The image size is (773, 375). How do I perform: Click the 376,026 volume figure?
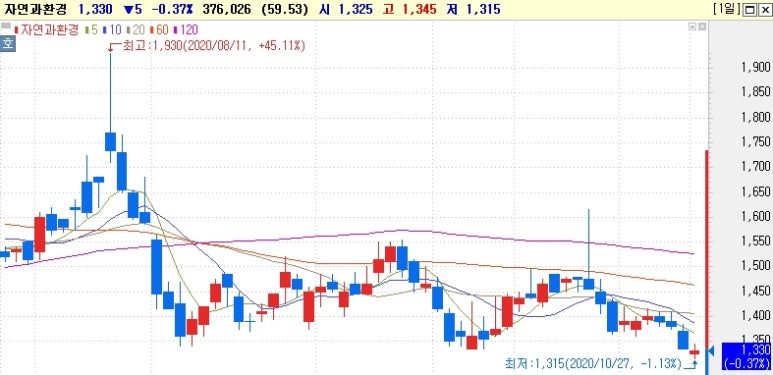pyautogui.click(x=228, y=9)
